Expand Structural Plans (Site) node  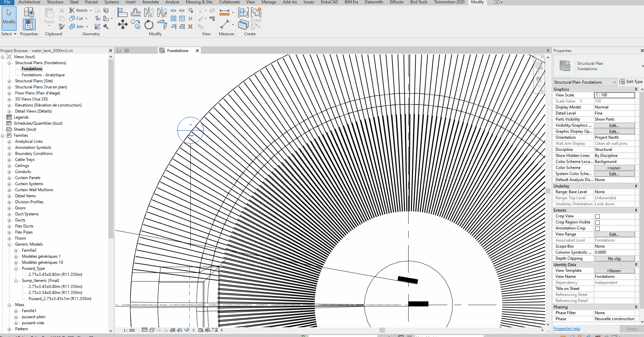9,81
